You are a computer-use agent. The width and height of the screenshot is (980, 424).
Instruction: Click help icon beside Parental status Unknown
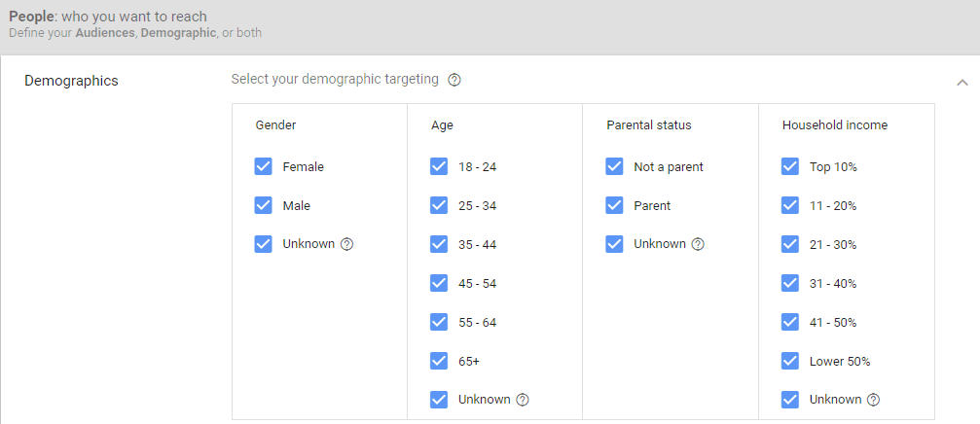[x=698, y=244]
